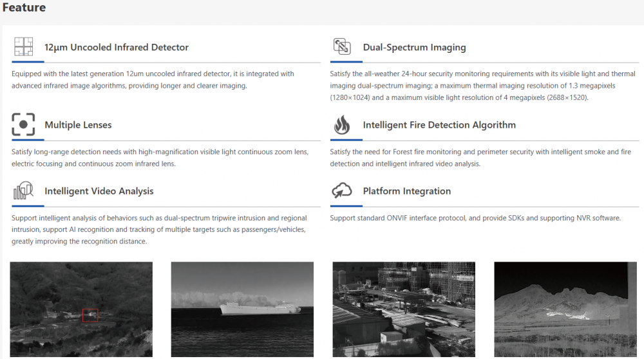Click the Dual-Spectrum Imaging icon
This screenshot has height=359, width=644.
pyautogui.click(x=342, y=47)
